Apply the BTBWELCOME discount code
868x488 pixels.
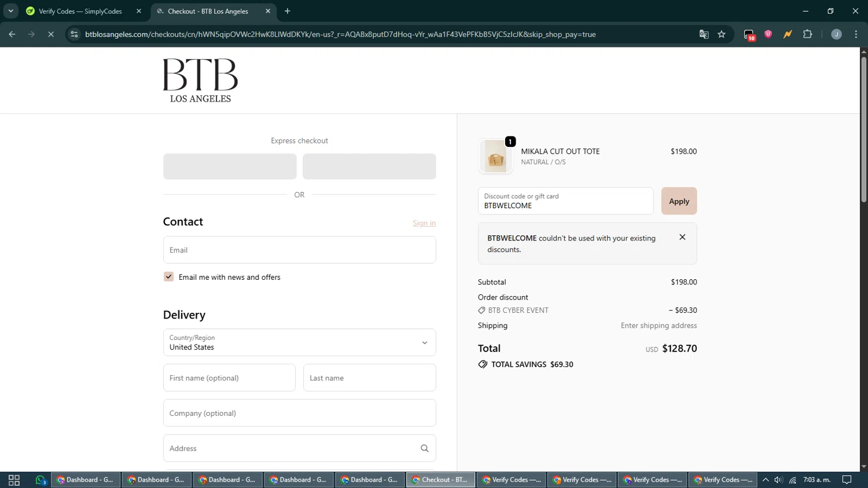(679, 201)
